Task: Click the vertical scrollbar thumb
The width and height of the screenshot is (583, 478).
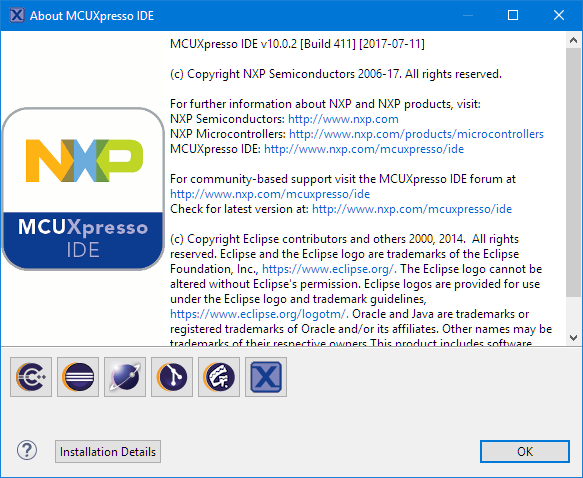Action: 573,172
